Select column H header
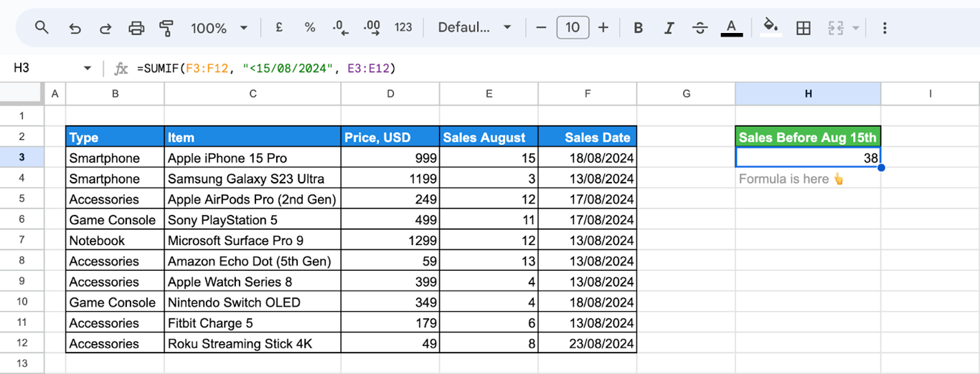 coord(808,94)
